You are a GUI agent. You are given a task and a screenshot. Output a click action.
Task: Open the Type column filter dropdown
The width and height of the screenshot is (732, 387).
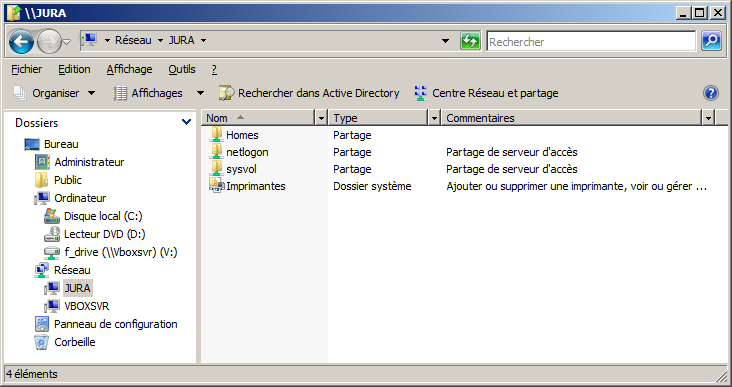click(434, 118)
